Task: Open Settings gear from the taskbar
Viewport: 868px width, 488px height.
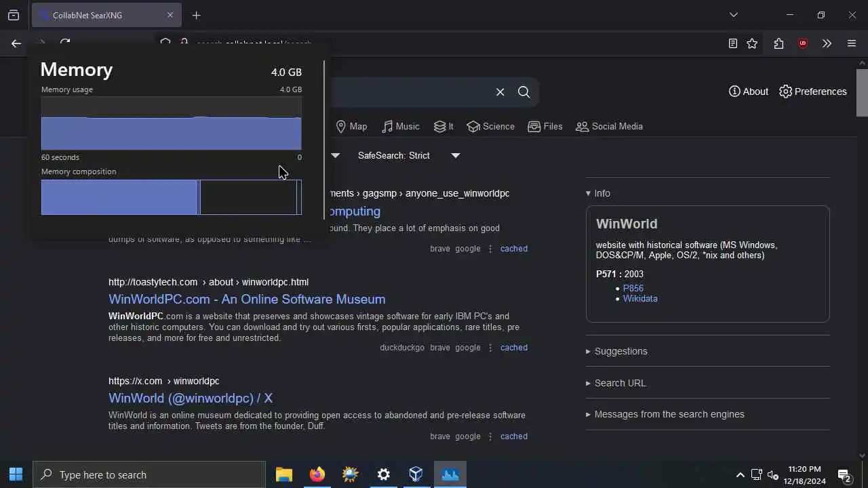Action: [384, 474]
